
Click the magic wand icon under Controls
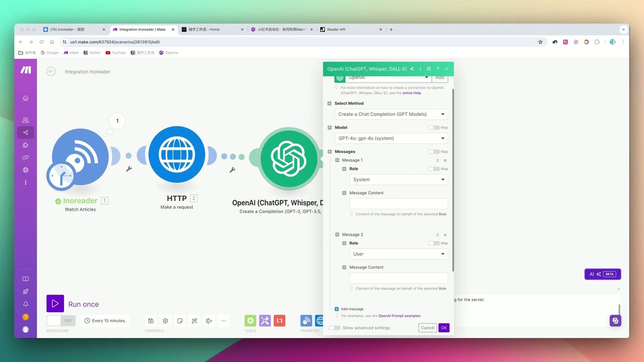pyautogui.click(x=195, y=320)
